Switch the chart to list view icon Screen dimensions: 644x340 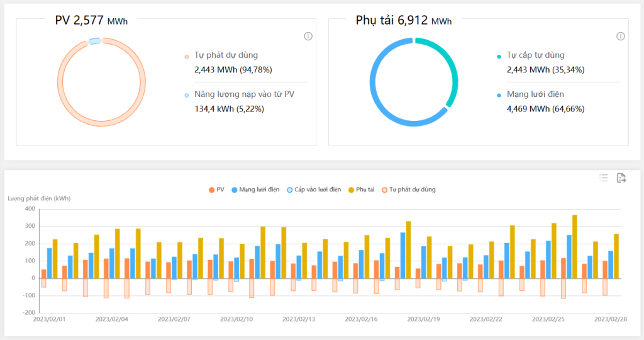[603, 178]
